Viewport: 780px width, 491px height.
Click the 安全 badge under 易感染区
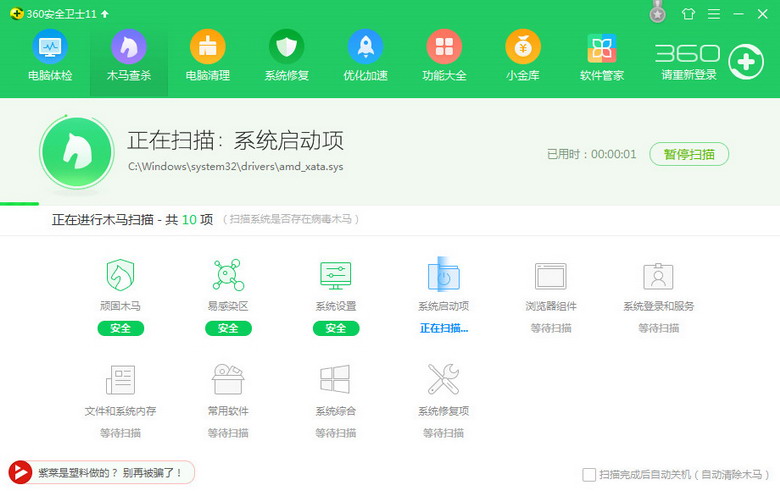click(x=228, y=328)
